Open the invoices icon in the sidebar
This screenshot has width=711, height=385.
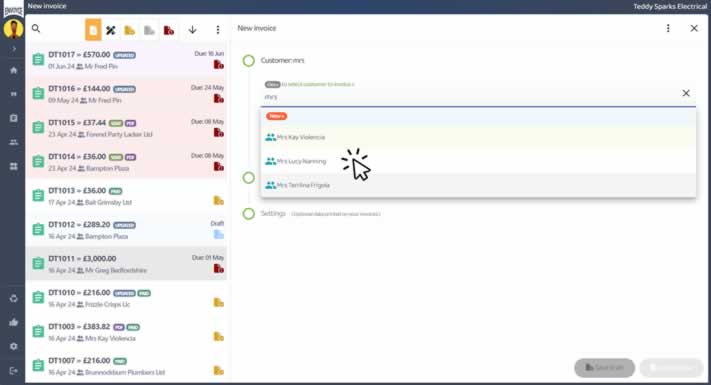14,118
